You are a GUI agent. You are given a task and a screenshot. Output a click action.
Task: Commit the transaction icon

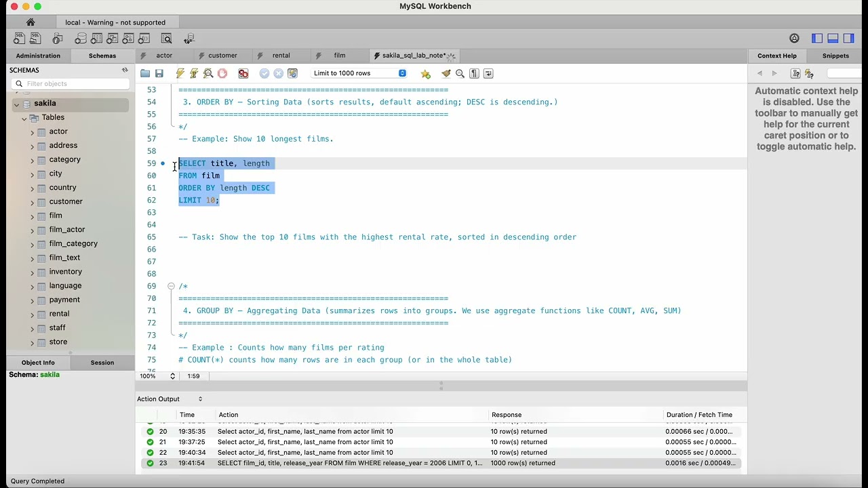coord(264,73)
